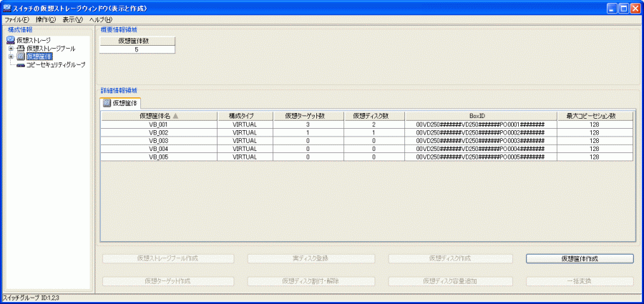Viewport: 644px width, 304px height.
Task: Click the sort arrow beside 仮想筐体名 header
Action: pos(175,115)
